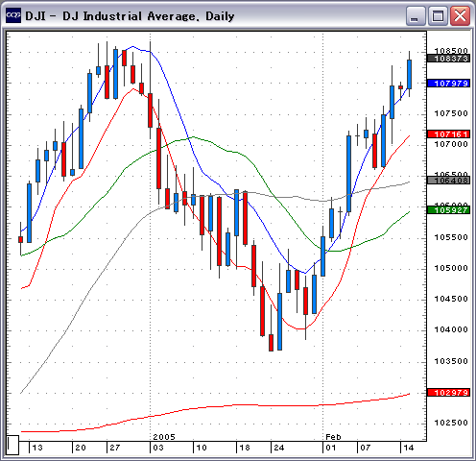Click the tall blue candle after Feb 01
The width and height of the screenshot is (476, 461).
[x=348, y=174]
